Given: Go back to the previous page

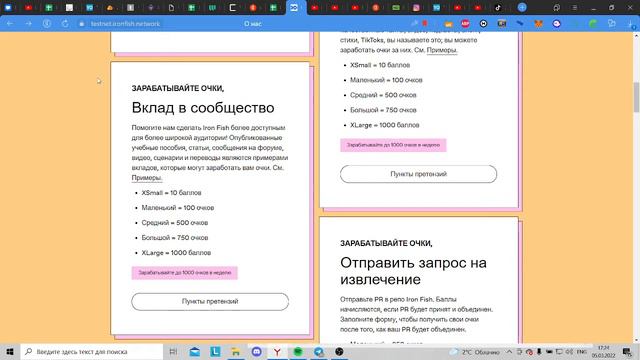Looking at the screenshot, I should coord(10,24).
